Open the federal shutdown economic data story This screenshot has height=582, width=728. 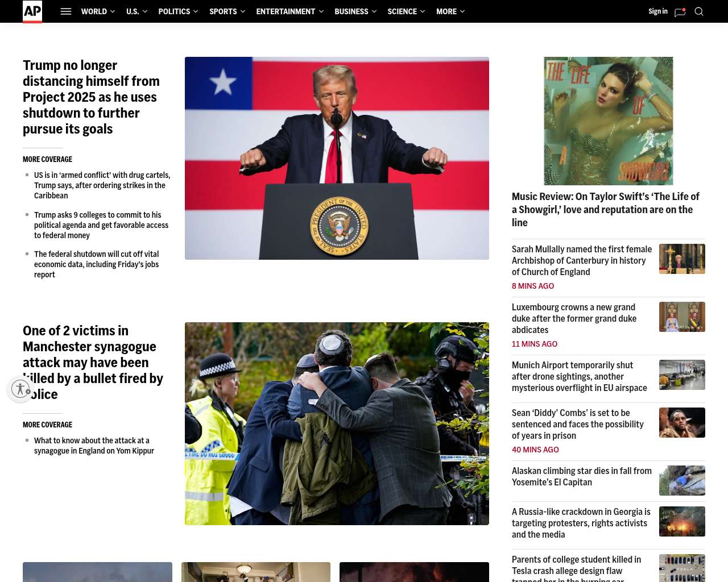tap(97, 264)
